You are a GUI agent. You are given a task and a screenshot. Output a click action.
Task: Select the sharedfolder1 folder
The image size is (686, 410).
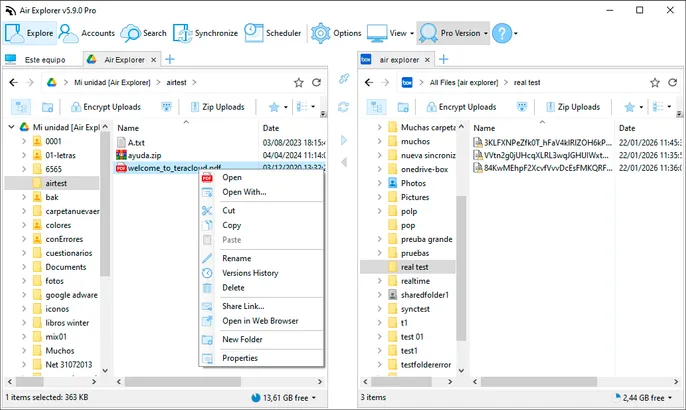(424, 295)
